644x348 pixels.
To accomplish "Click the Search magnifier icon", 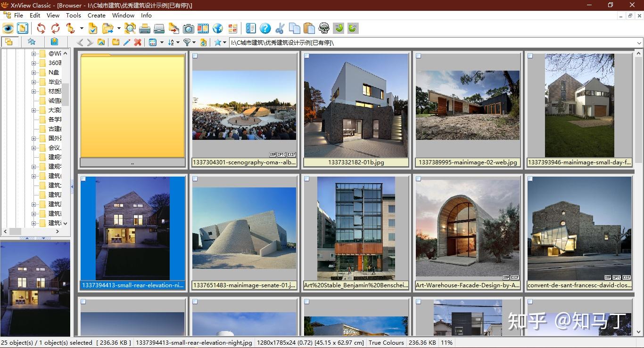I will 130,28.
